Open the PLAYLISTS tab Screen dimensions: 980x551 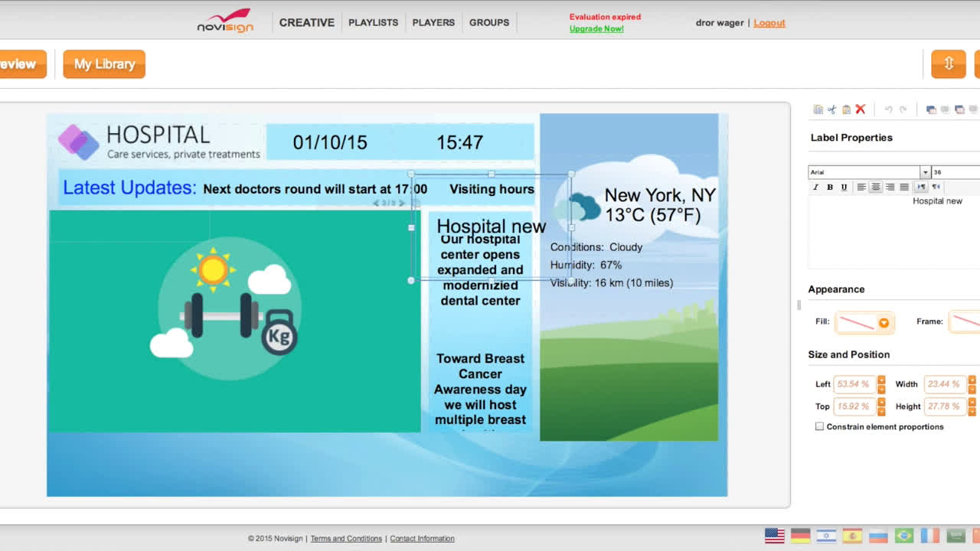pos(373,23)
